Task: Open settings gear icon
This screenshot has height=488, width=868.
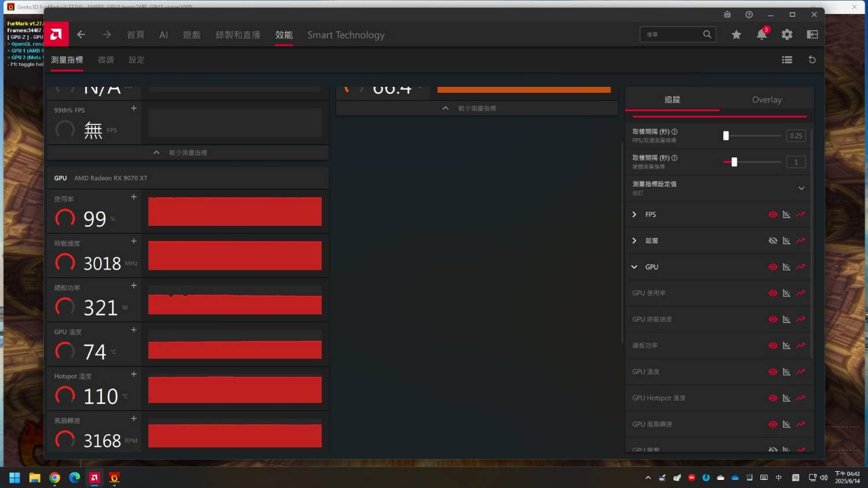Action: click(787, 35)
